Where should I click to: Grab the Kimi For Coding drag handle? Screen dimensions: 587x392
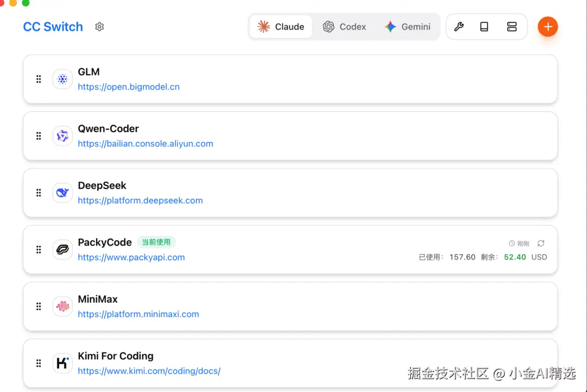tap(39, 363)
